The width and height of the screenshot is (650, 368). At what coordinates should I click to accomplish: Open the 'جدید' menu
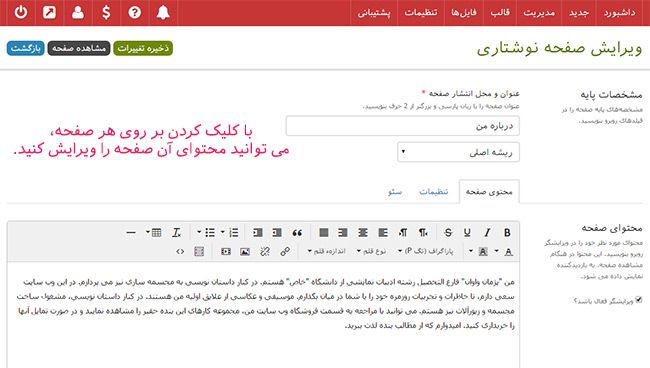tap(579, 13)
